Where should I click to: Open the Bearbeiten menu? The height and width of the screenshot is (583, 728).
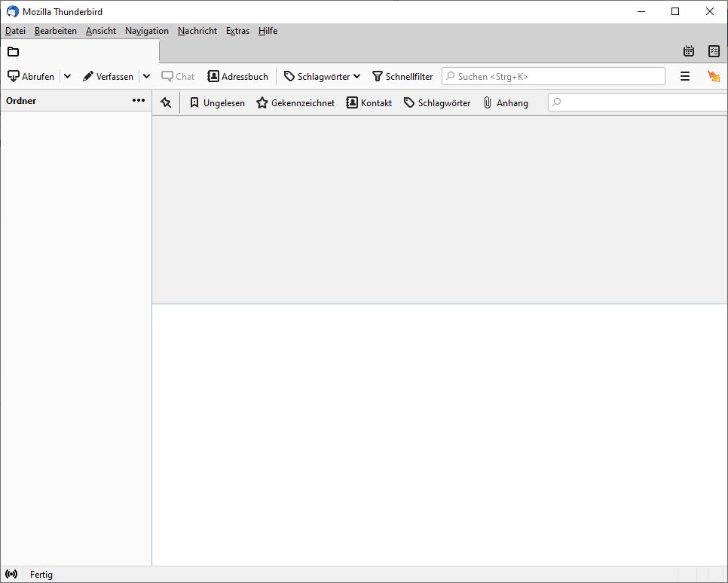point(56,31)
